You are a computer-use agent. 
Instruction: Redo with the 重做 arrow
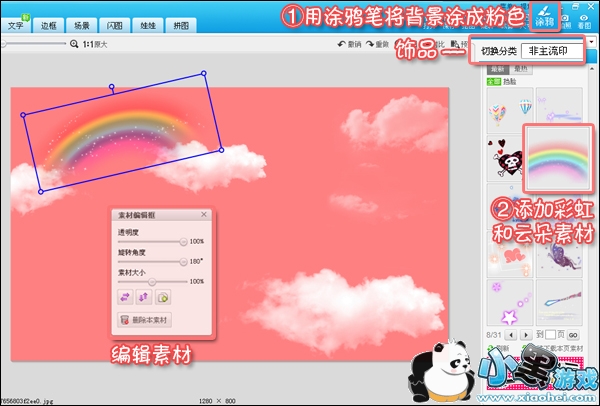(x=377, y=44)
